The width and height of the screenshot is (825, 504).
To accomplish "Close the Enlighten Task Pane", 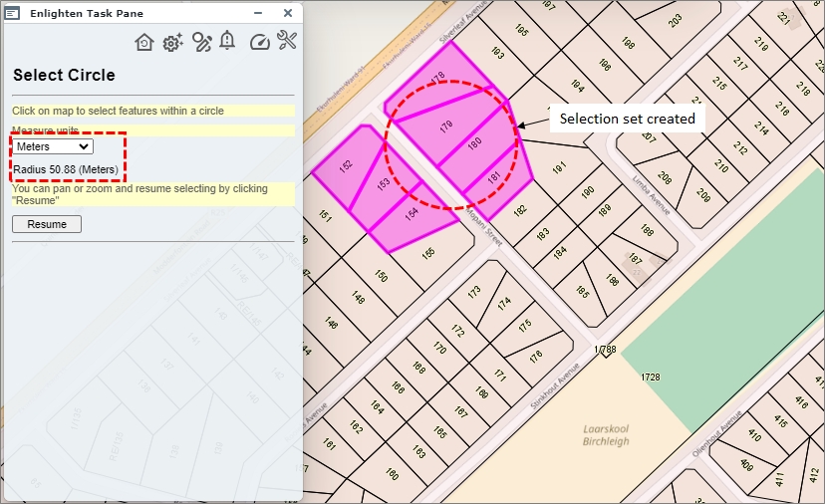I will pyautogui.click(x=288, y=13).
